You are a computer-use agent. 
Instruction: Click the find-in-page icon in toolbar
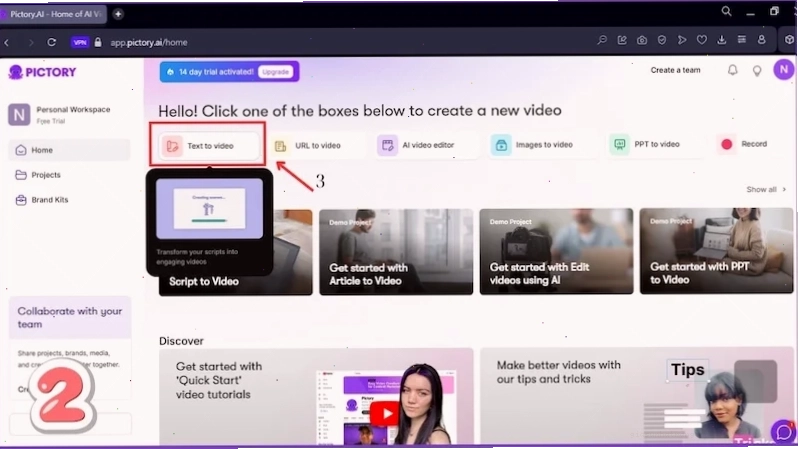[x=602, y=40]
